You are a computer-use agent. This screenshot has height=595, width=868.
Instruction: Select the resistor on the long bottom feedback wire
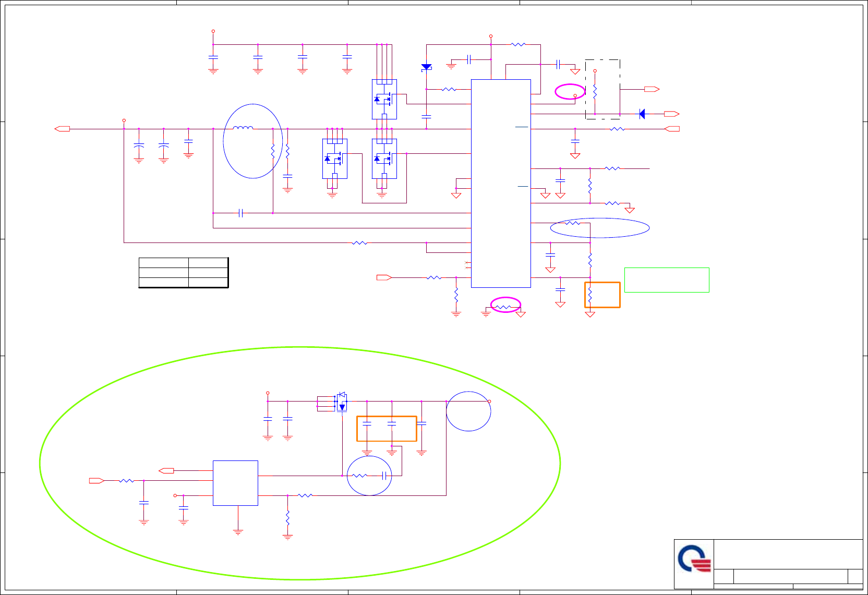[x=359, y=242]
